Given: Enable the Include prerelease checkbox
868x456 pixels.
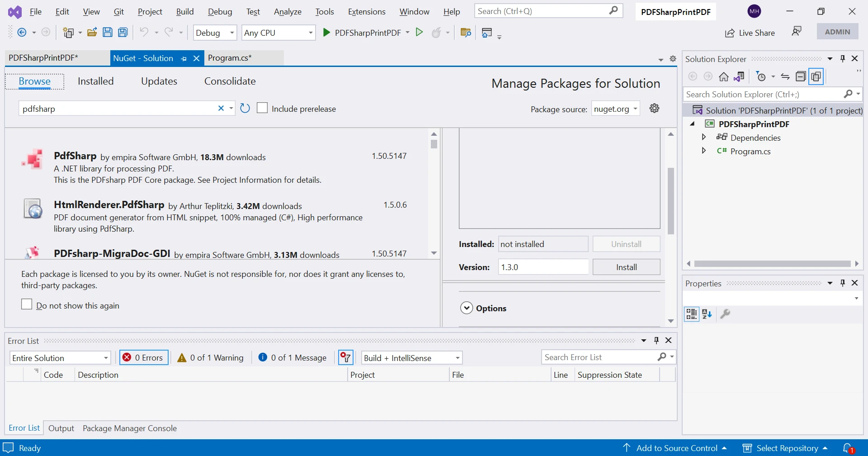Looking at the screenshot, I should [262, 108].
